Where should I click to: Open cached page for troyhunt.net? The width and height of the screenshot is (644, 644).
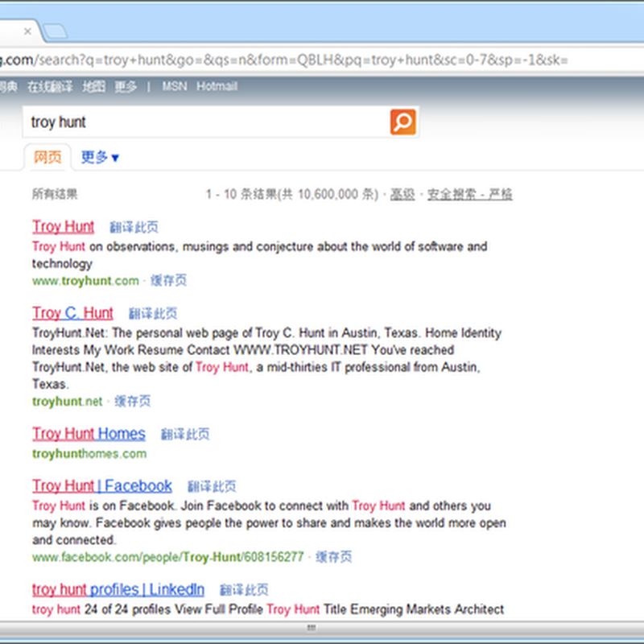pos(132,401)
